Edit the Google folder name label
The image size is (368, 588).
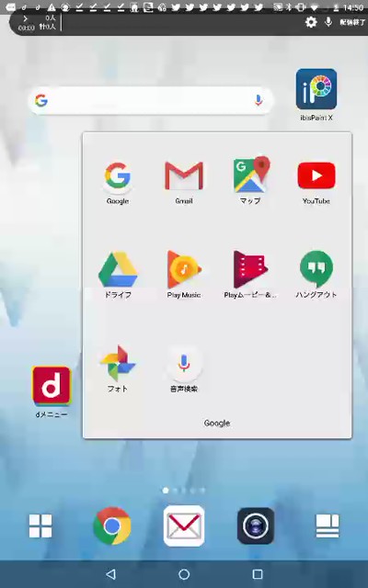point(217,423)
